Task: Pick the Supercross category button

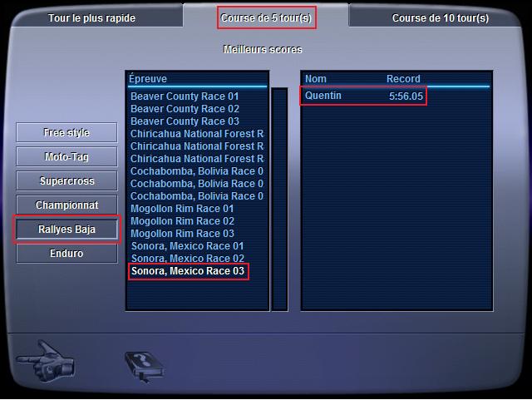Action: coord(66,180)
